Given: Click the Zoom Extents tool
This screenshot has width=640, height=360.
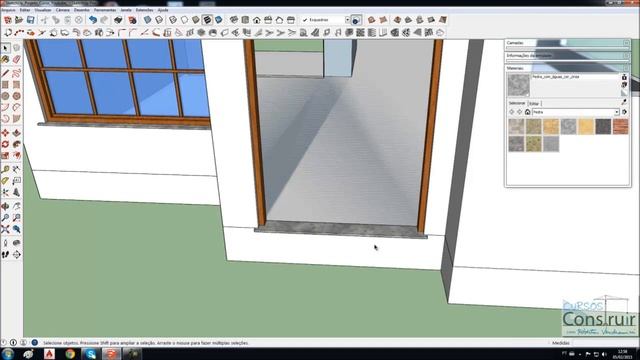Looking at the screenshot, I should pos(5,229).
